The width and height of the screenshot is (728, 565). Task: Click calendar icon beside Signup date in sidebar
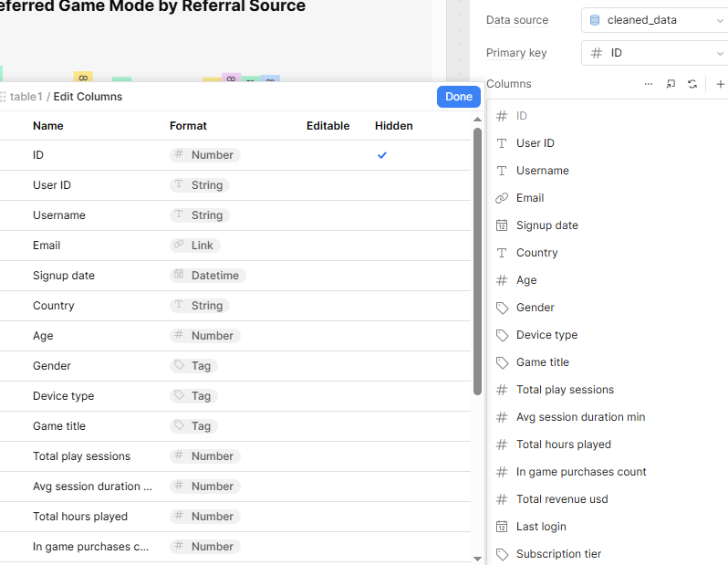tap(502, 225)
